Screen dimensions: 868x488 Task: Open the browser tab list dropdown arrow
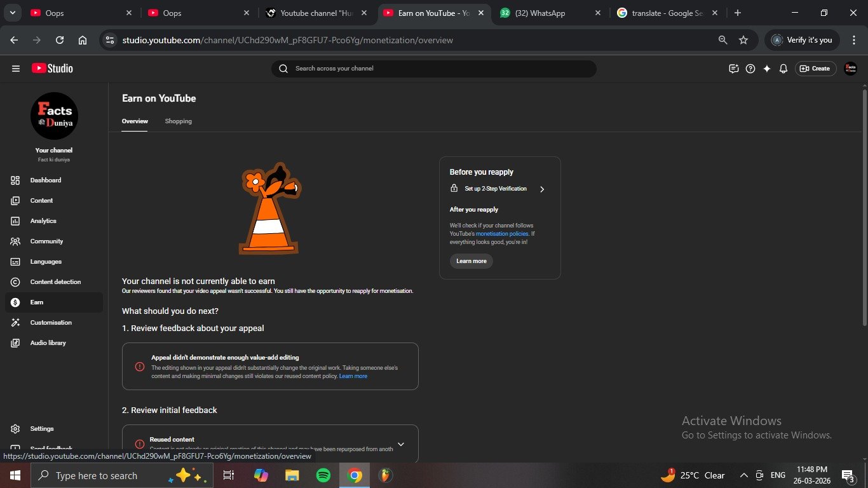pyautogui.click(x=12, y=13)
